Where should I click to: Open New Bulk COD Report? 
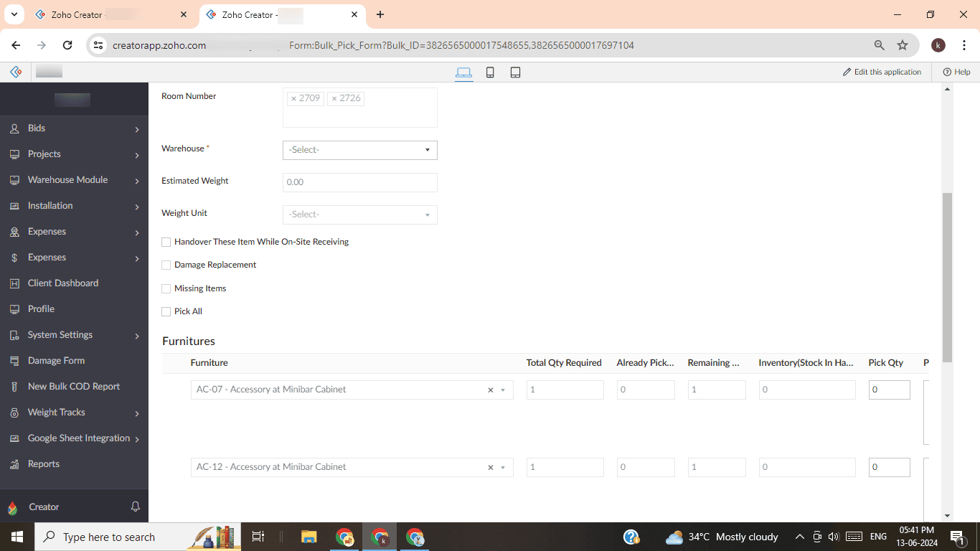tap(74, 387)
